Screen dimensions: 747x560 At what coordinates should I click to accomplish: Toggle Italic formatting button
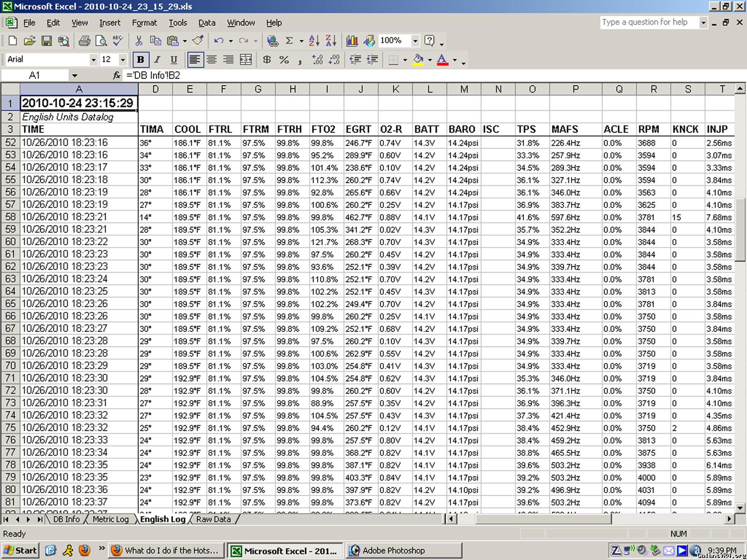[157, 60]
